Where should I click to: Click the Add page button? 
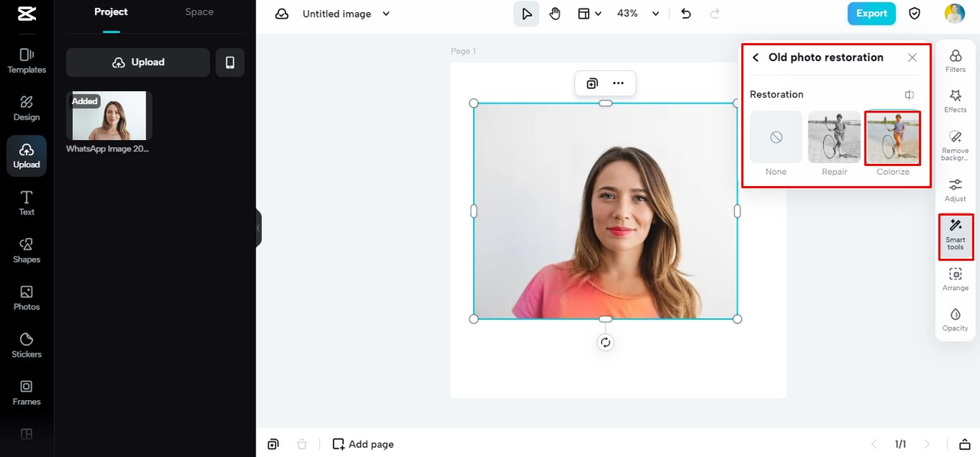coord(364,444)
